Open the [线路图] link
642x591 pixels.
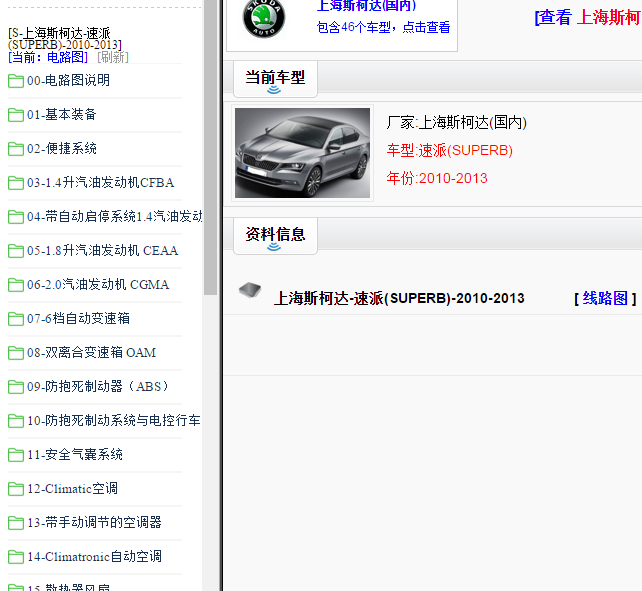point(605,299)
